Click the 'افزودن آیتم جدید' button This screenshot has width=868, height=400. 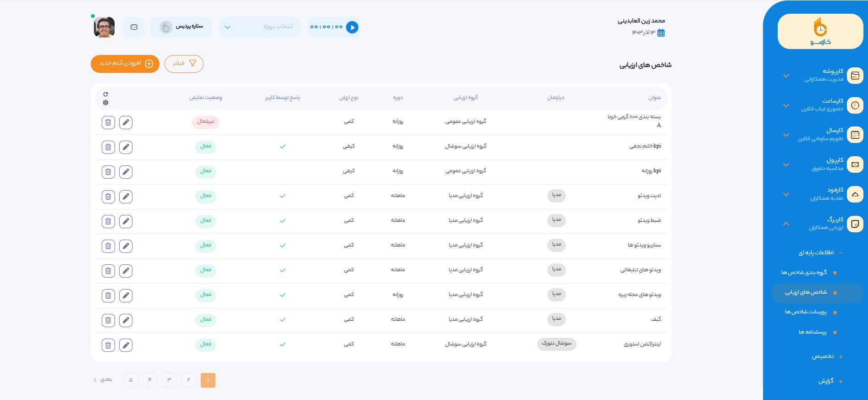click(x=125, y=64)
